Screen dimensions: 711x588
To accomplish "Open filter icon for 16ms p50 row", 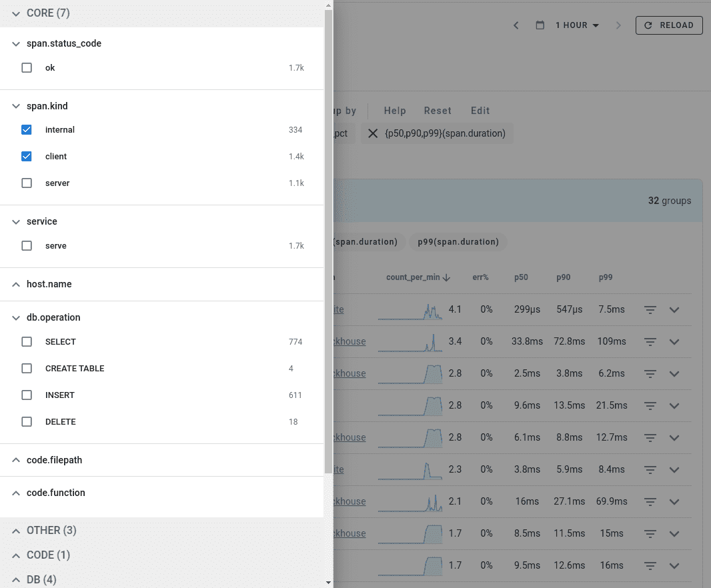I will click(650, 502).
